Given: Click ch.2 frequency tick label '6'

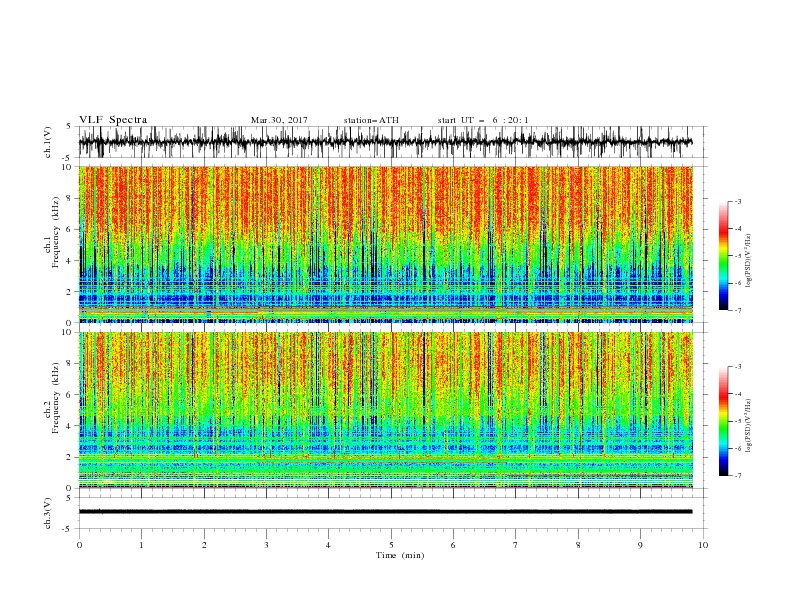Looking at the screenshot, I should tap(70, 395).
